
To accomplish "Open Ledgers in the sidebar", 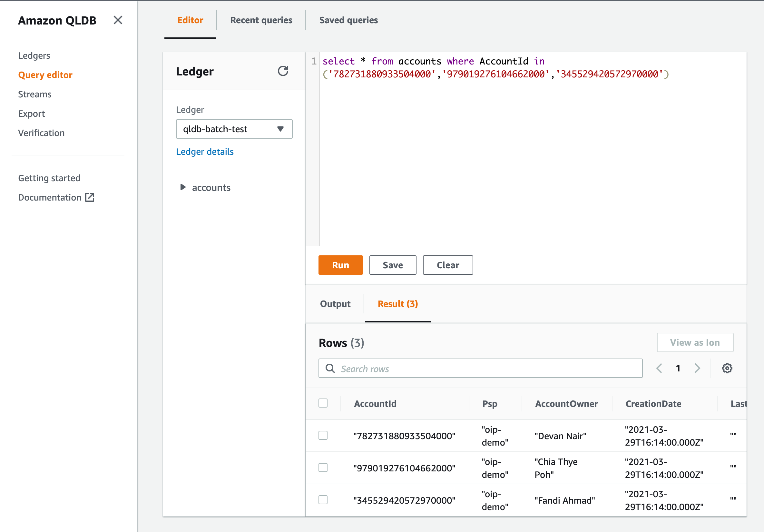I will coord(34,55).
